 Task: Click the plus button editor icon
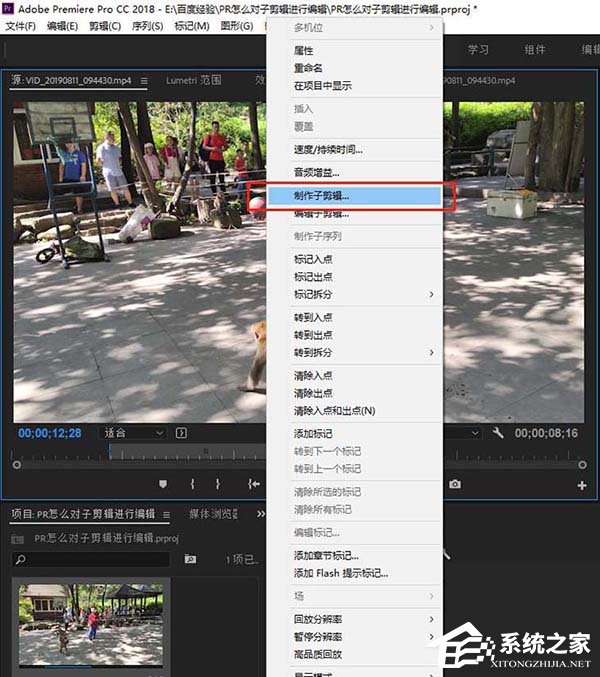pyautogui.click(x=582, y=485)
